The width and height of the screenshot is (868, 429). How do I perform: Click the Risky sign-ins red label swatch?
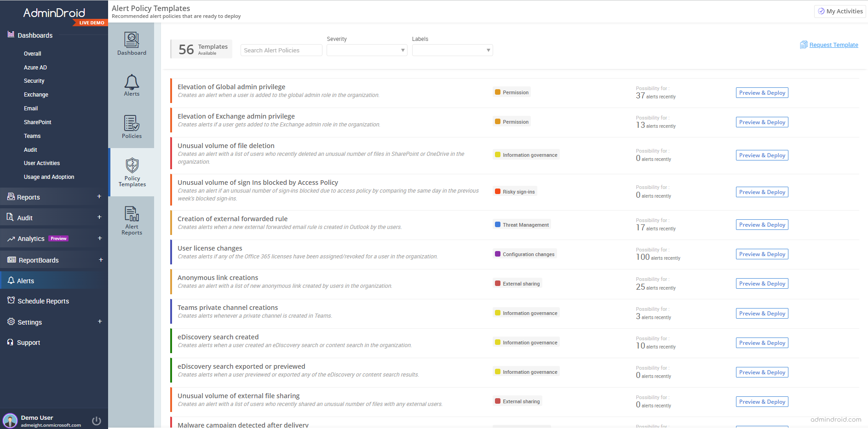click(x=498, y=191)
